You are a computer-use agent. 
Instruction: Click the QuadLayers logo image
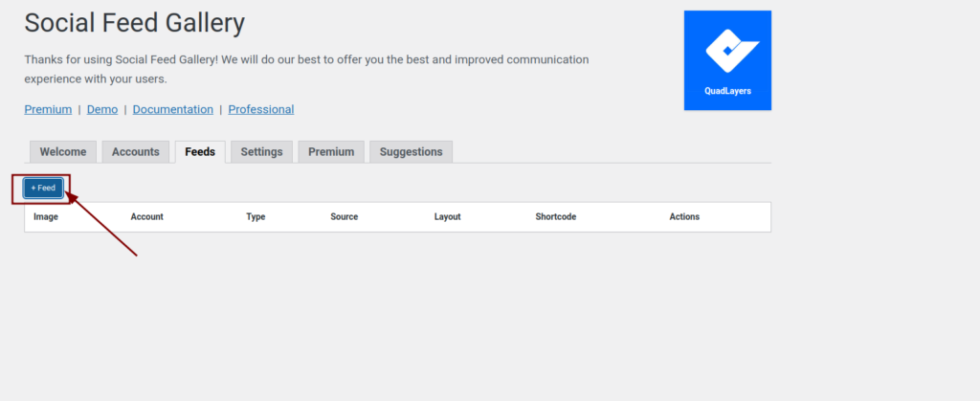pyautogui.click(x=727, y=60)
